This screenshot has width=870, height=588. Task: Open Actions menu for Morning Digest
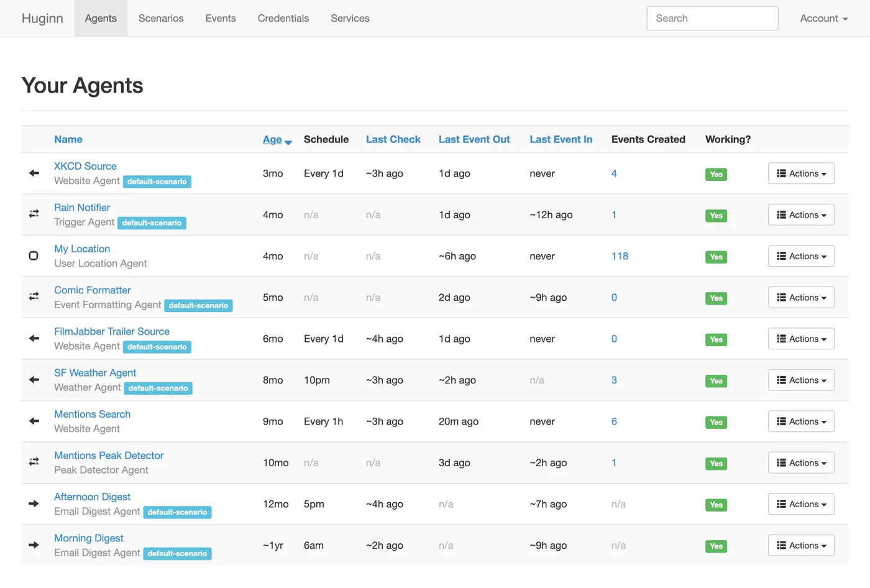point(801,546)
